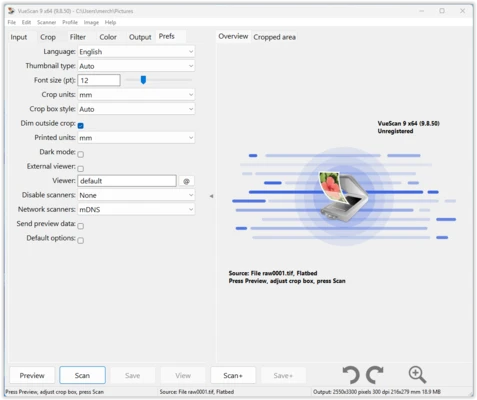This screenshot has height=400, width=477.
Task: Open the Scanner menu
Action: pyautogui.click(x=46, y=22)
